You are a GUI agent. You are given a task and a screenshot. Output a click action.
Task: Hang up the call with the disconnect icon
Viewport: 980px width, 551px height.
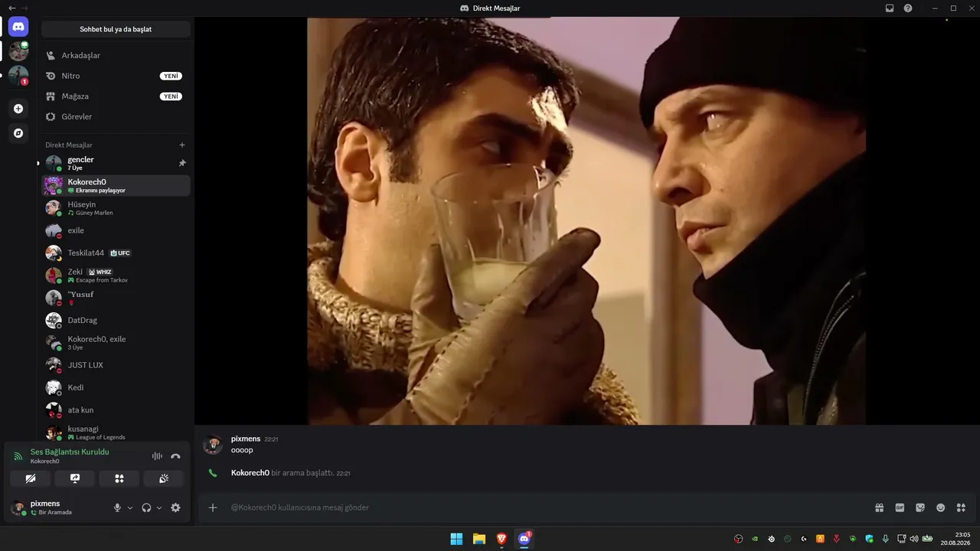pos(175,456)
